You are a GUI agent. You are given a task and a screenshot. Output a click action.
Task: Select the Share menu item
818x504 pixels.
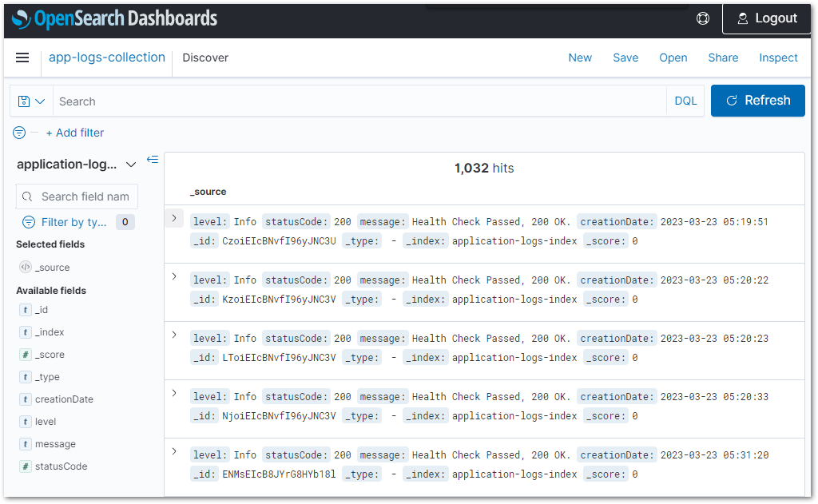click(723, 58)
